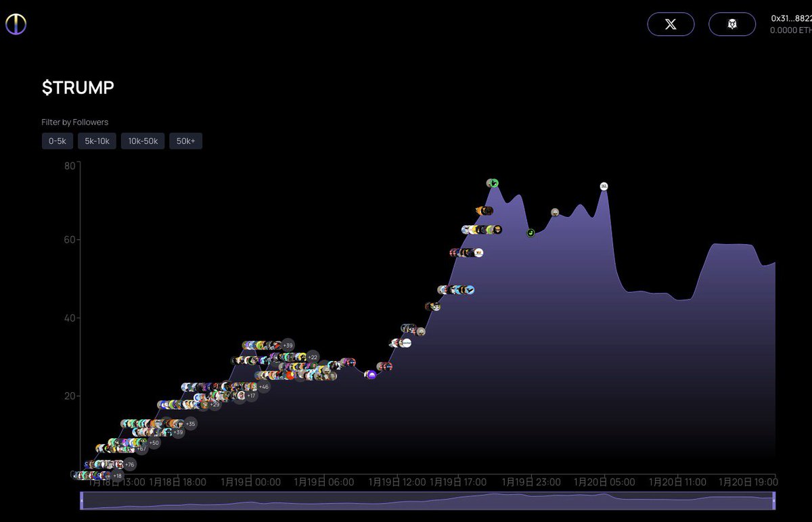Screen dimensions: 812x522
Task: Click the wallet address 0x31...8822
Action: (790, 19)
